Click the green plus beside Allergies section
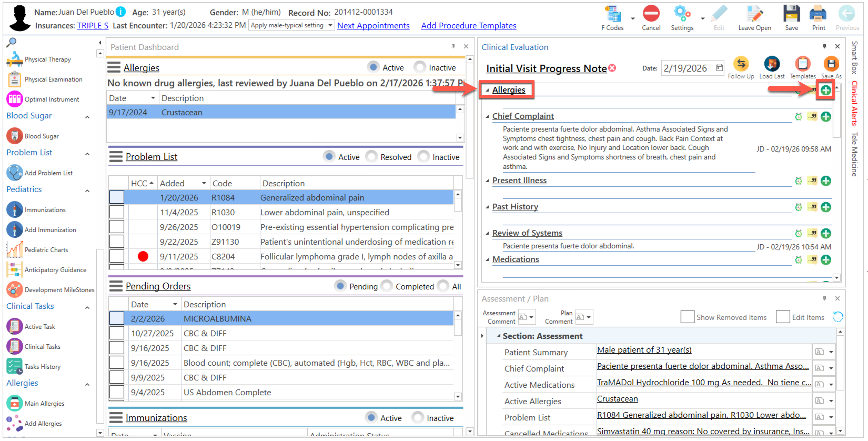The width and height of the screenshot is (868, 441). coord(825,90)
